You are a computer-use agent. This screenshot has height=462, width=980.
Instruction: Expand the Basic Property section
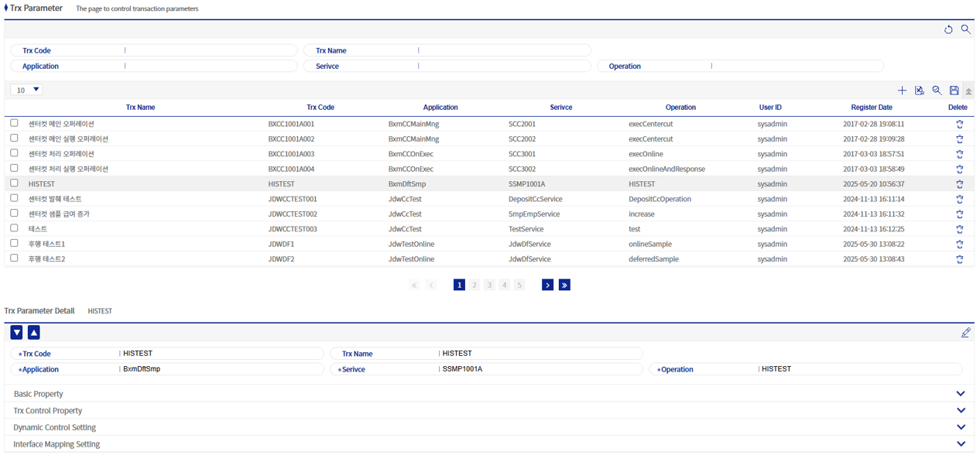(x=961, y=394)
